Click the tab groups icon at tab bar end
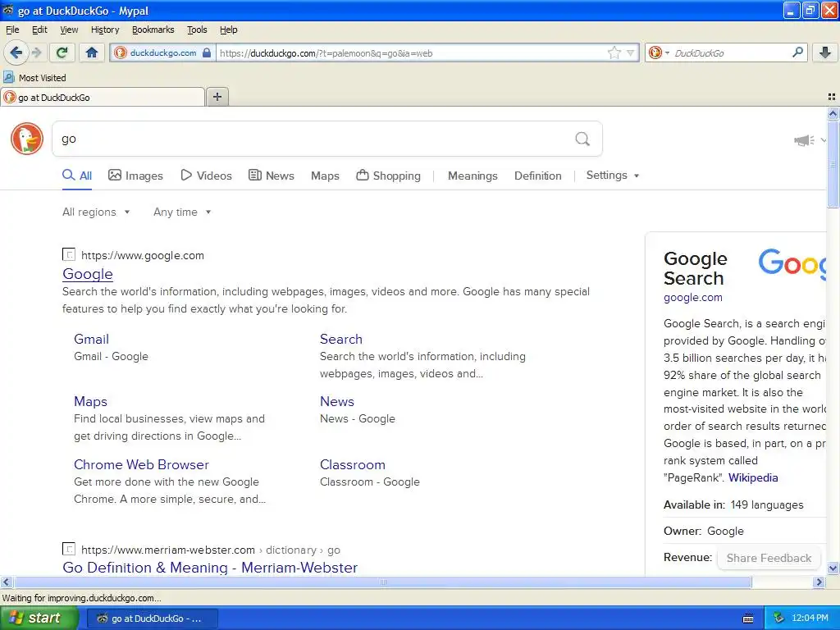Image resolution: width=840 pixels, height=630 pixels. coord(832,97)
